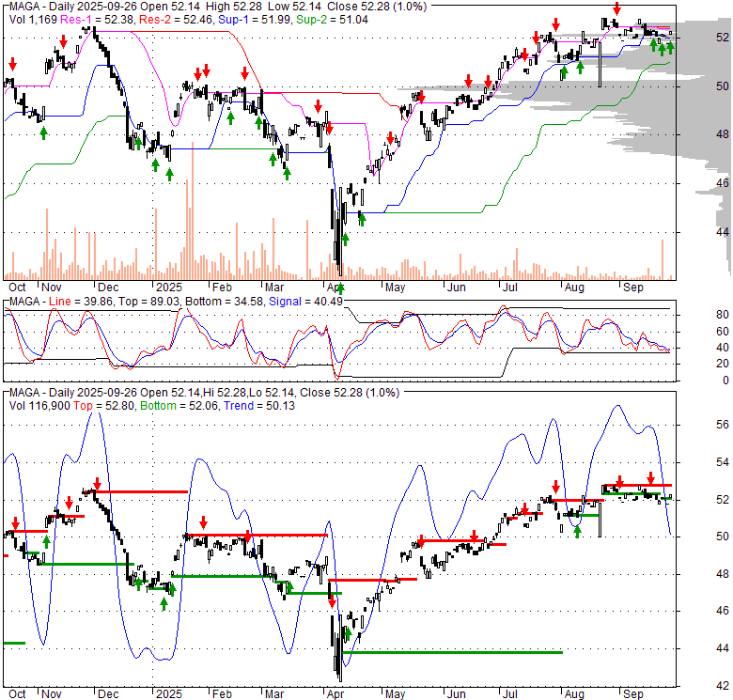Click the bottom chart's "MAGA - Daily 2025-09-26" title
The width and height of the screenshot is (733, 700).
tap(73, 393)
